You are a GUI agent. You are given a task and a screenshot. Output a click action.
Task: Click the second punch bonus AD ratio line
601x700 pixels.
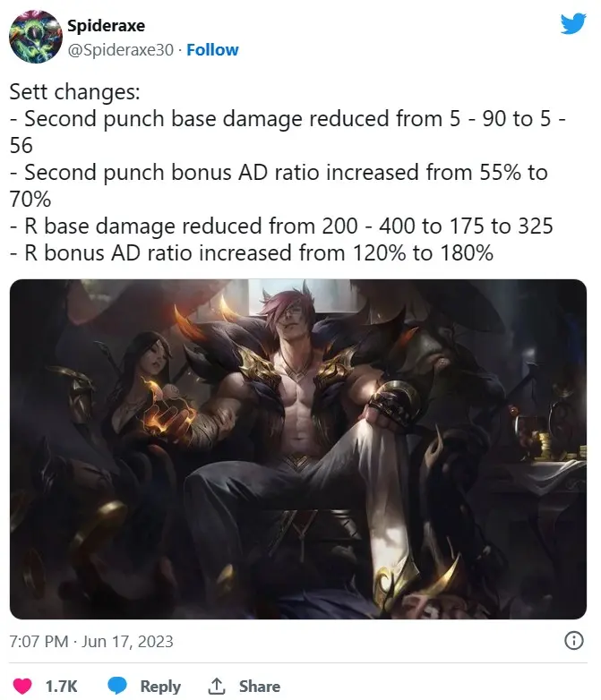click(279, 185)
